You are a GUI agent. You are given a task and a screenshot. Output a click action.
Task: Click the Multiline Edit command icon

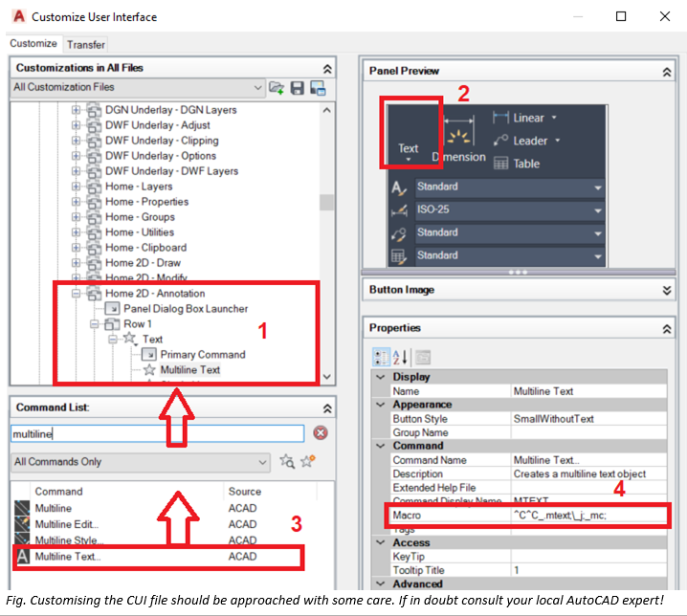[22, 524]
